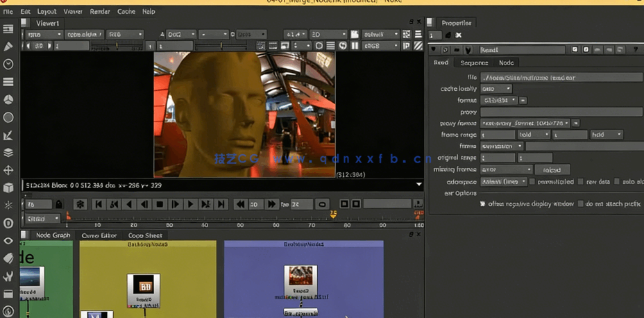
Task: Open the Views nodes eye icon
Action: (x=8, y=241)
